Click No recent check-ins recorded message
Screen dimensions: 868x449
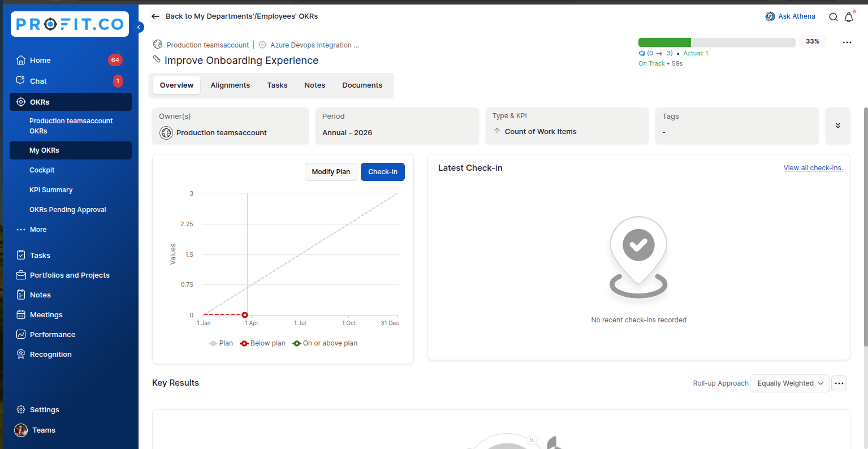pyautogui.click(x=639, y=320)
